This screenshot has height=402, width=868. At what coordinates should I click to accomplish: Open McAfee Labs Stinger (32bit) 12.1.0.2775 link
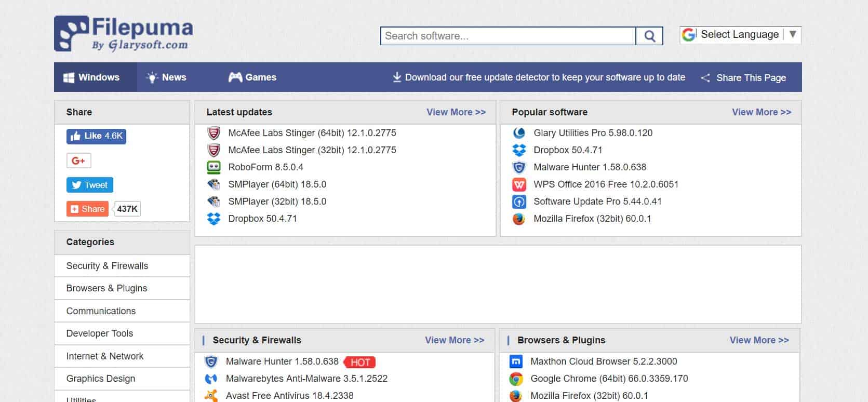point(312,150)
